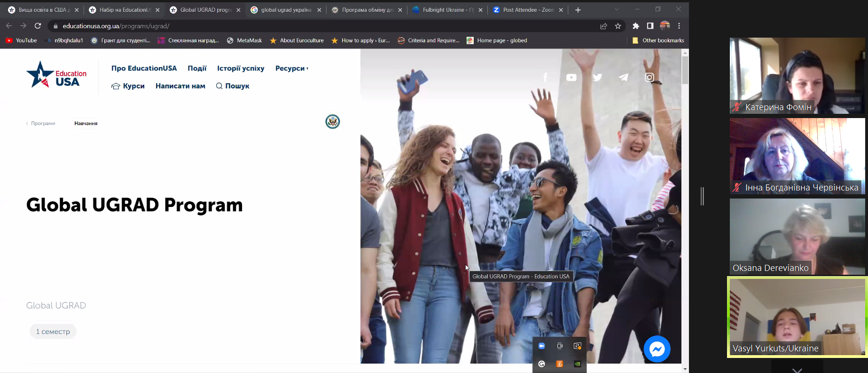Open the Chrome extensions puzzle icon
Screen dimensions: 868x373
pyautogui.click(x=636, y=26)
